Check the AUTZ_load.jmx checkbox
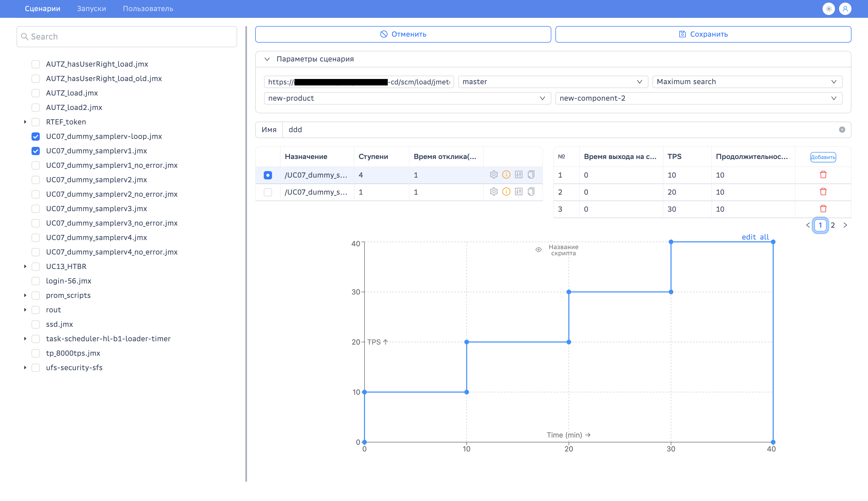The image size is (868, 501). coord(35,93)
